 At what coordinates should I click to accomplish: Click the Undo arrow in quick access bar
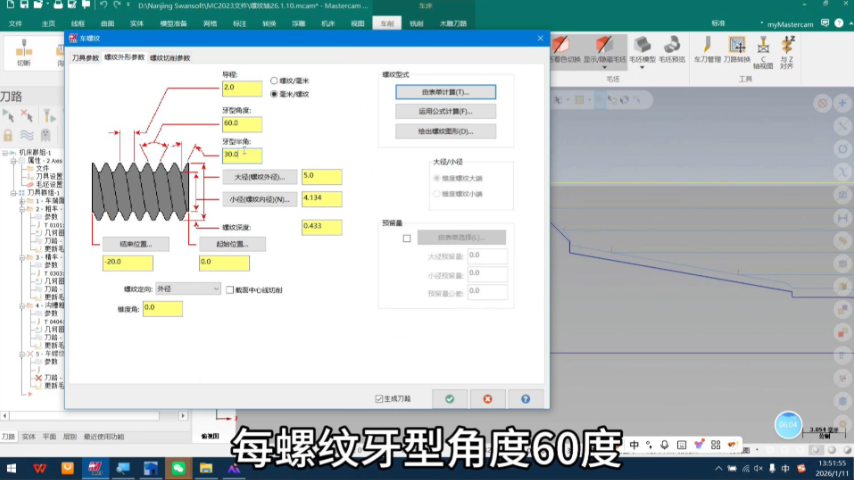[103, 5]
